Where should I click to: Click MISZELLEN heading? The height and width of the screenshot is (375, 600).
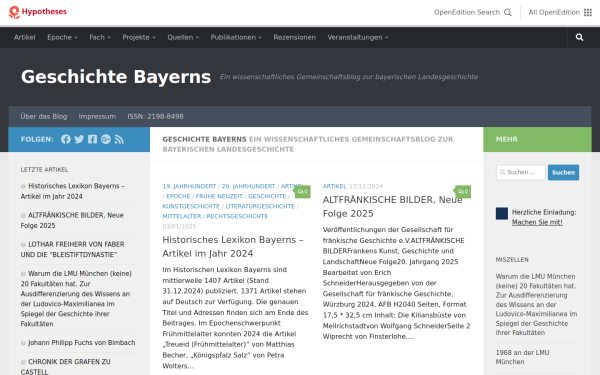click(x=512, y=259)
